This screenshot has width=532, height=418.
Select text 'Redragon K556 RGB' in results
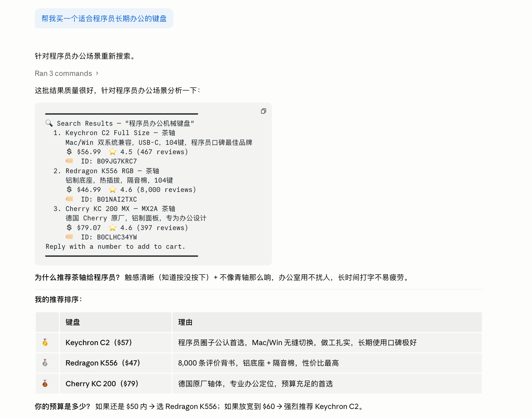tap(100, 171)
